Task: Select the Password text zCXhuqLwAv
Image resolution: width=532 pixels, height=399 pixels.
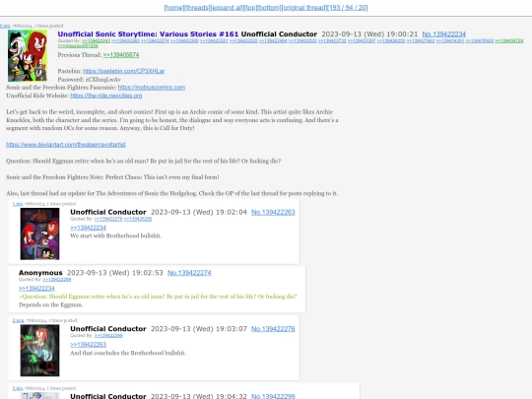Action: point(102,80)
